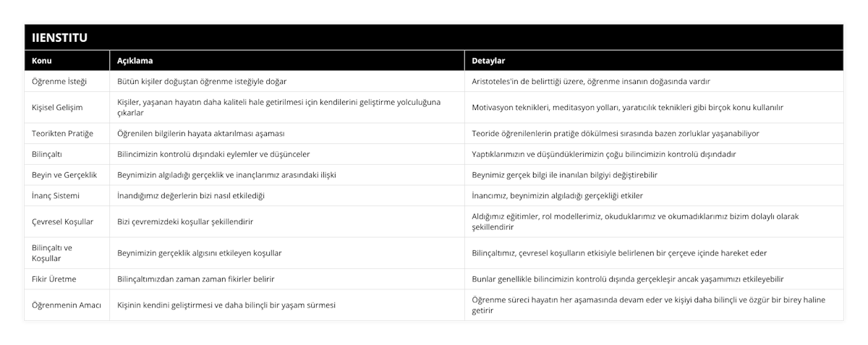Select the Kişisel Gelişim topic cell
Screen dimensions: 868x345
coord(58,107)
